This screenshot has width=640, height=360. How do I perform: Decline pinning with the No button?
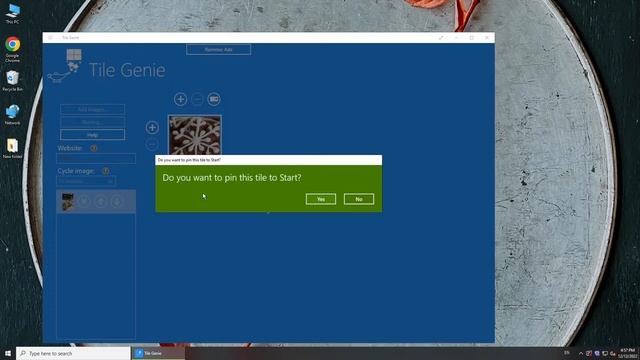[359, 199]
